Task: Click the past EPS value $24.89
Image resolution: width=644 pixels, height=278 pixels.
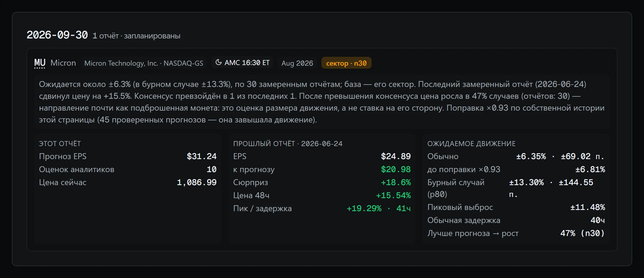Action: pos(396,156)
